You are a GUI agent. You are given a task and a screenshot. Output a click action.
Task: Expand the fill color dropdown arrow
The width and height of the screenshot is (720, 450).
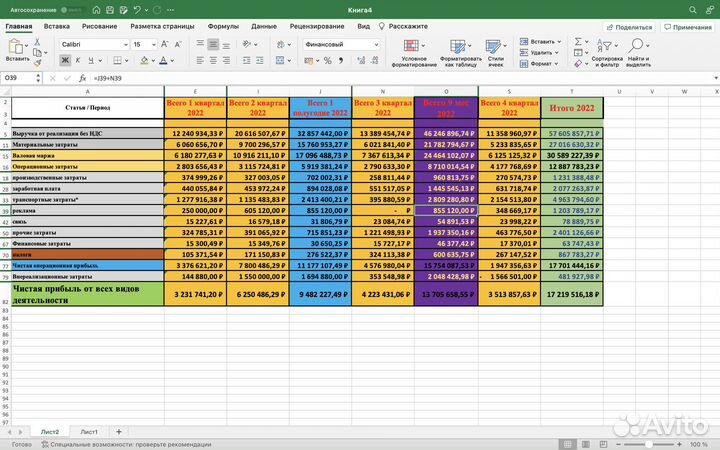coord(153,61)
